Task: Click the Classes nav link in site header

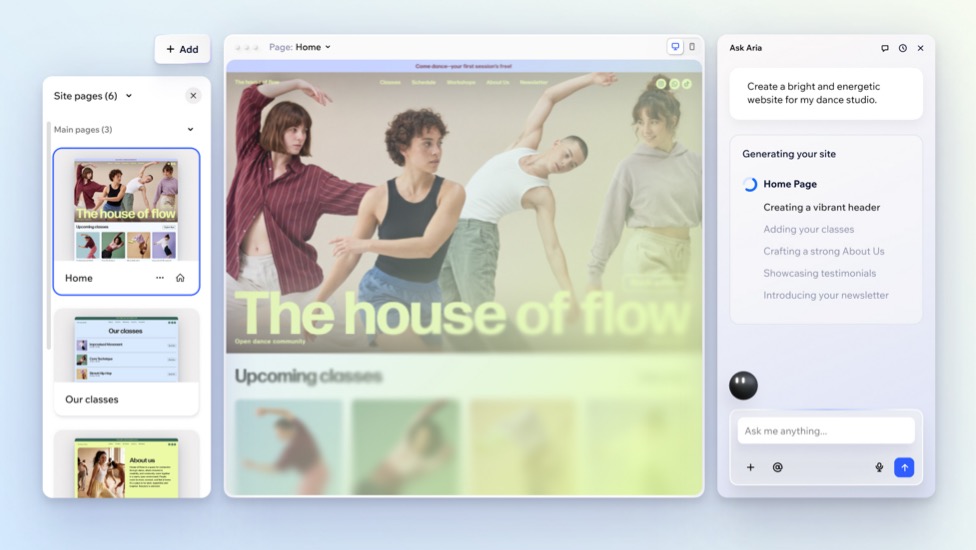Action: pyautogui.click(x=390, y=82)
